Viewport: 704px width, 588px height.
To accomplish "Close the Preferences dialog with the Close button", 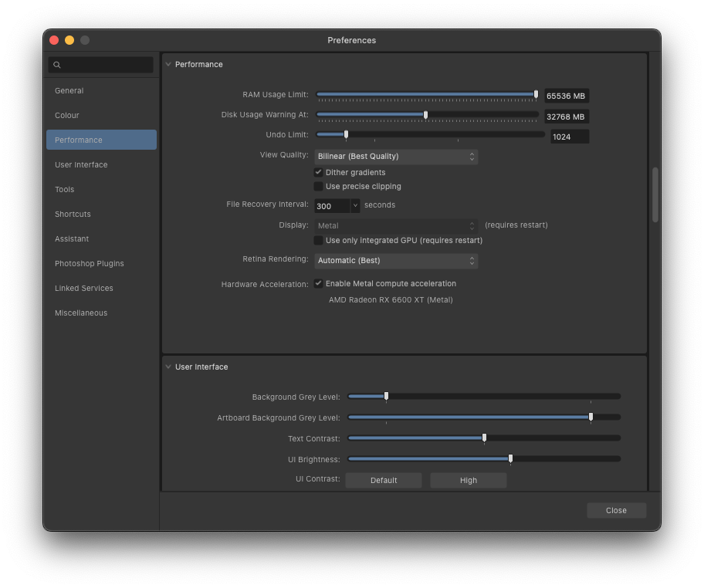I will point(616,510).
